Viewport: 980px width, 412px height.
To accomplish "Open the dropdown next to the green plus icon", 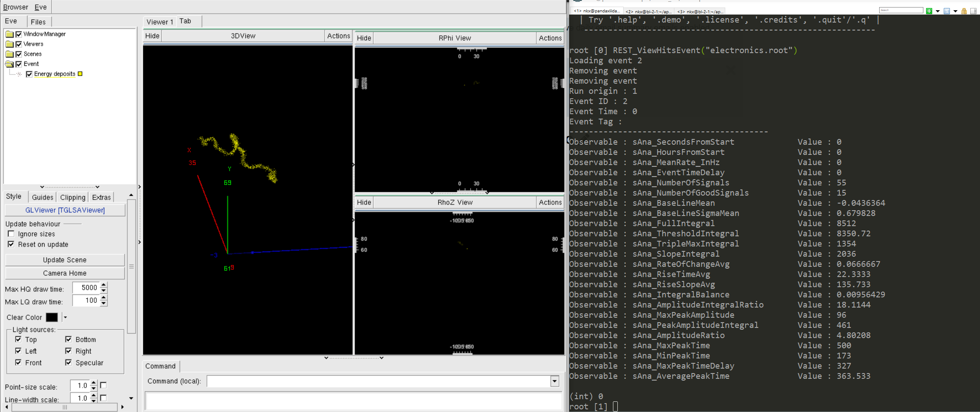I will (x=938, y=11).
